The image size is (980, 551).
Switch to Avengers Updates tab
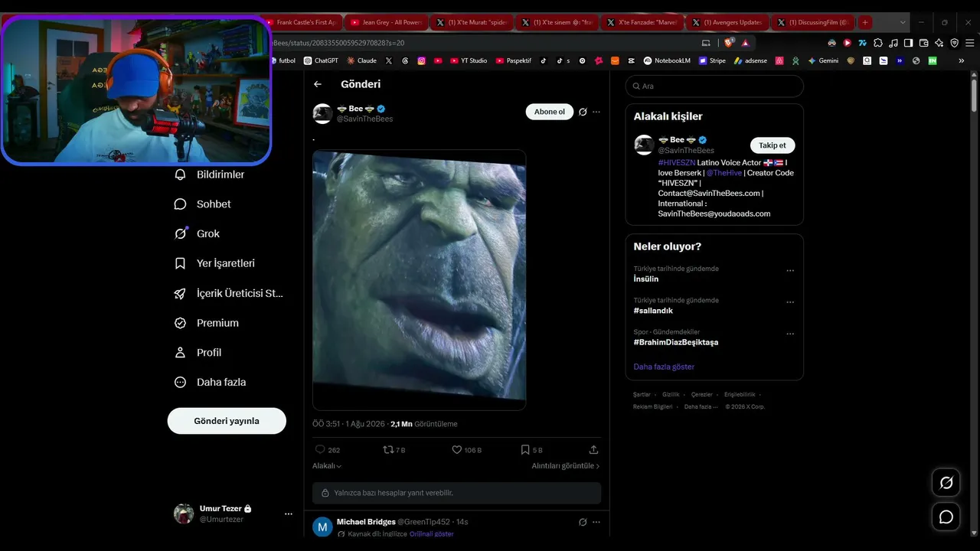coord(727,23)
